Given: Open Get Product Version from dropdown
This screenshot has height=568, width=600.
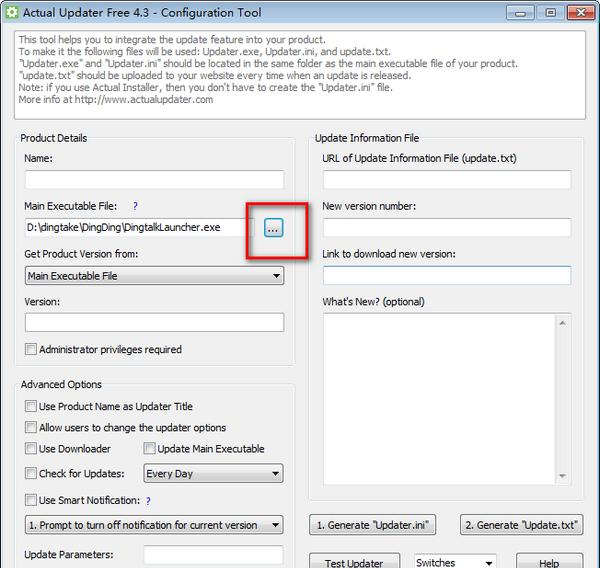Looking at the screenshot, I should point(154,276).
